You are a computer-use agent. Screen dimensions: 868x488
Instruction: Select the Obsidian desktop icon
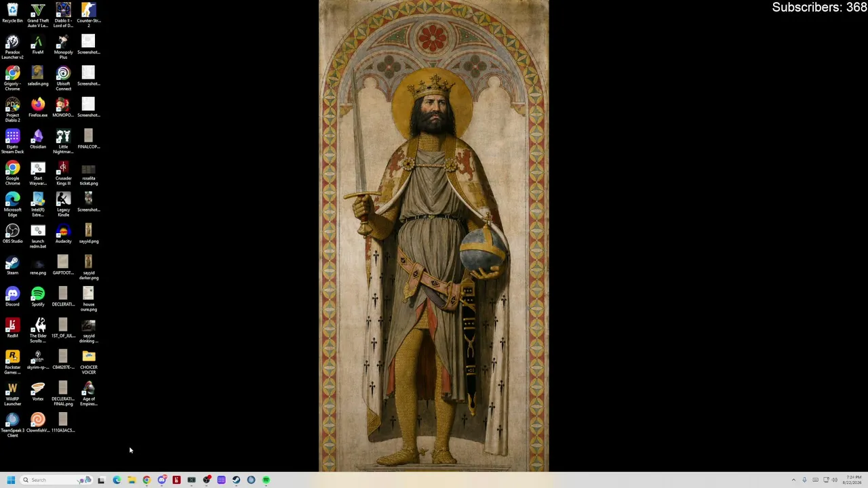[x=38, y=139]
